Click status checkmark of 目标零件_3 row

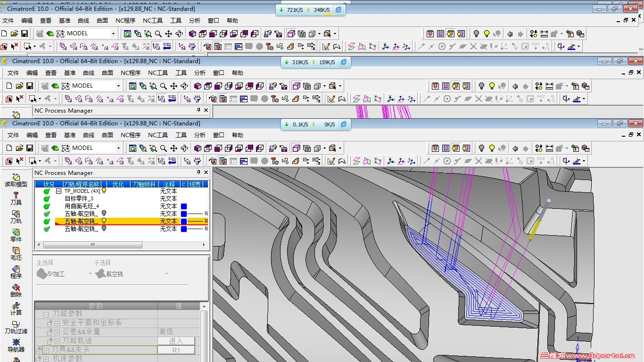[47, 198]
